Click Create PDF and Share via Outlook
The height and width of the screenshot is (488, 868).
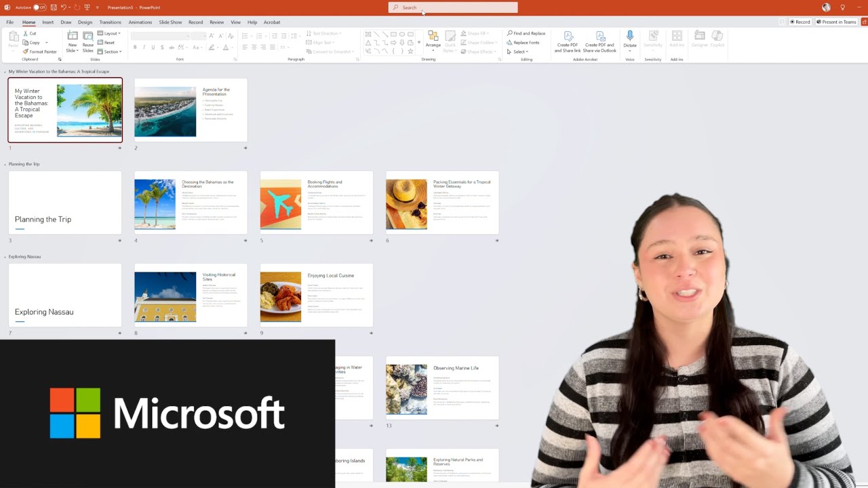click(599, 42)
